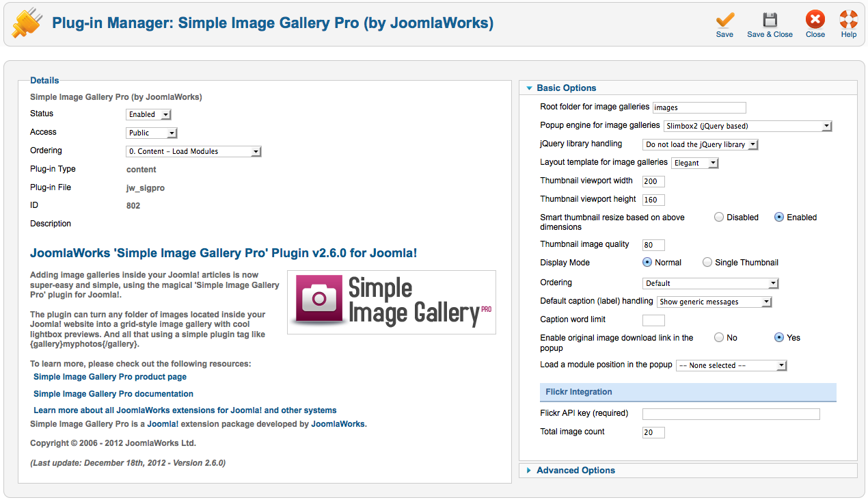Screen dimensions: 868x500
Task: Open the jQuery library handling dropdown
Action: tap(701, 145)
